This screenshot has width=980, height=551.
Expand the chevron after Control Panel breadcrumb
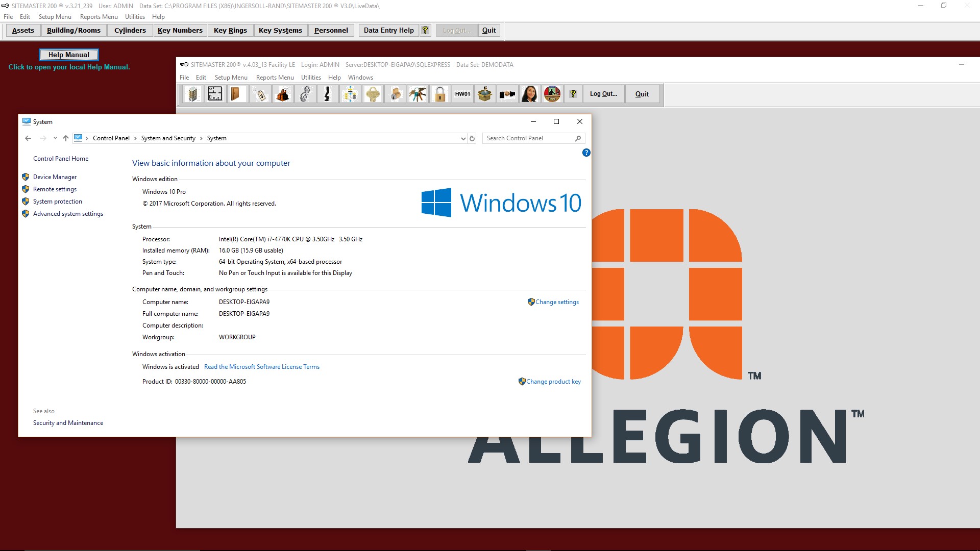[x=135, y=138]
